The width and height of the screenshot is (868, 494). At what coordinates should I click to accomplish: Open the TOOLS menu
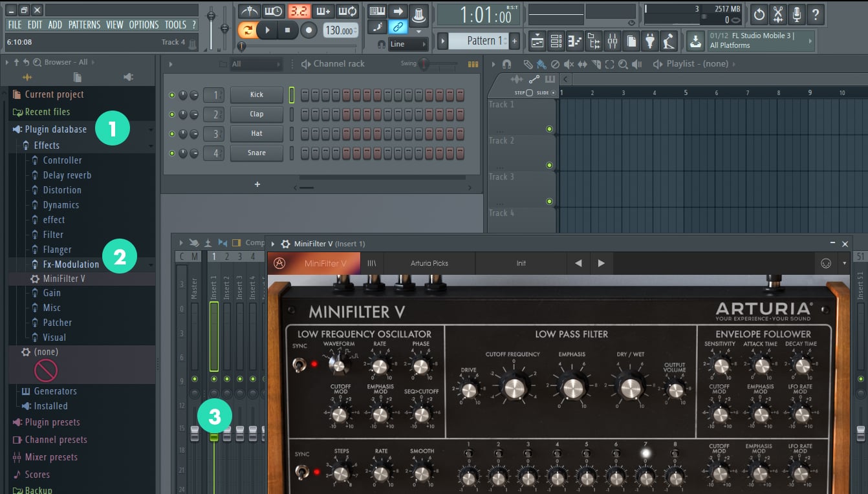[175, 25]
